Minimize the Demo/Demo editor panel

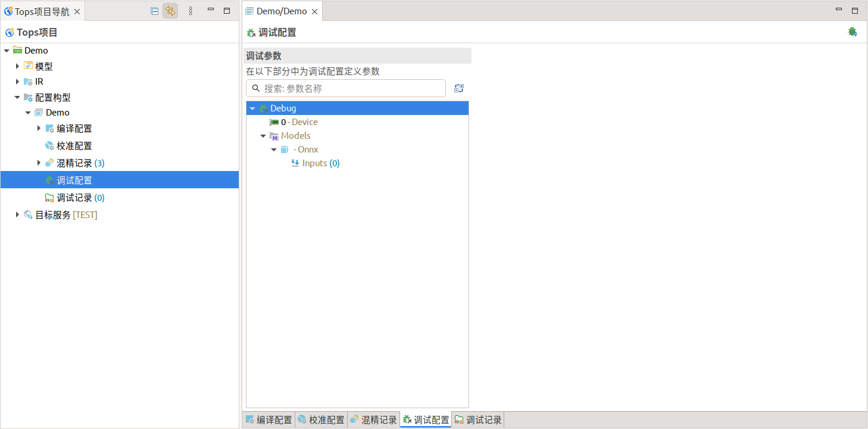pos(839,10)
